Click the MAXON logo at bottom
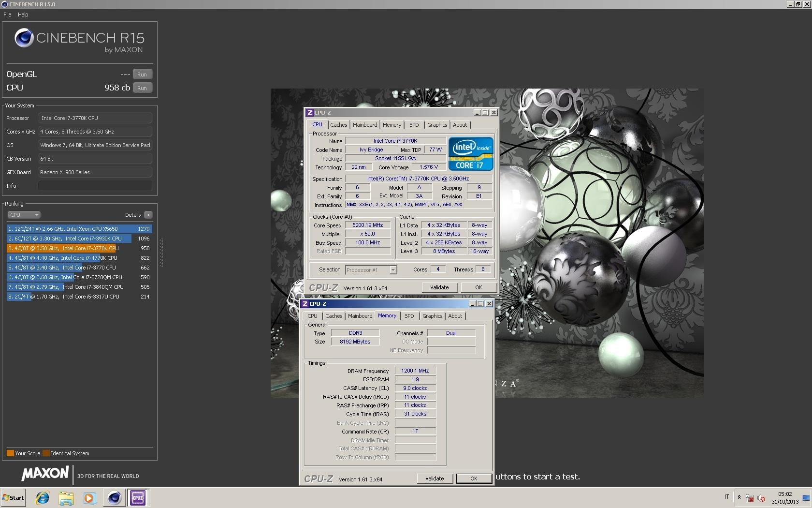812x508 pixels. point(45,474)
